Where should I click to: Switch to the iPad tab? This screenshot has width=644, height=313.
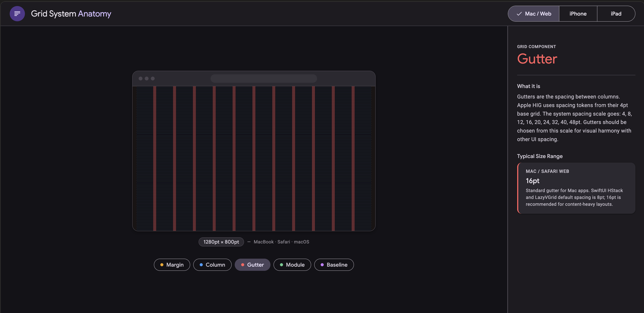point(616,14)
